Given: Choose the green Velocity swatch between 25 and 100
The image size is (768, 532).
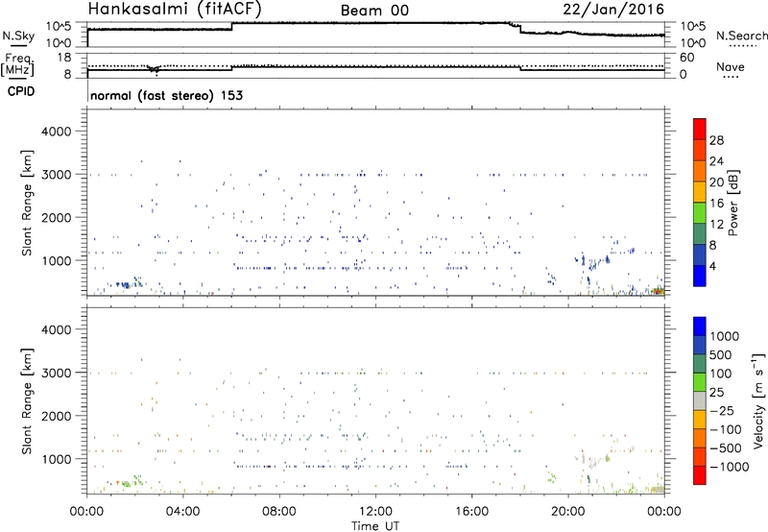Looking at the screenshot, I should pos(700,382).
